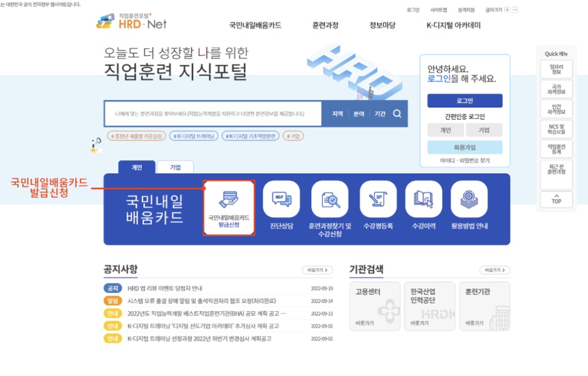Jump to TOP of page

pos(556,199)
